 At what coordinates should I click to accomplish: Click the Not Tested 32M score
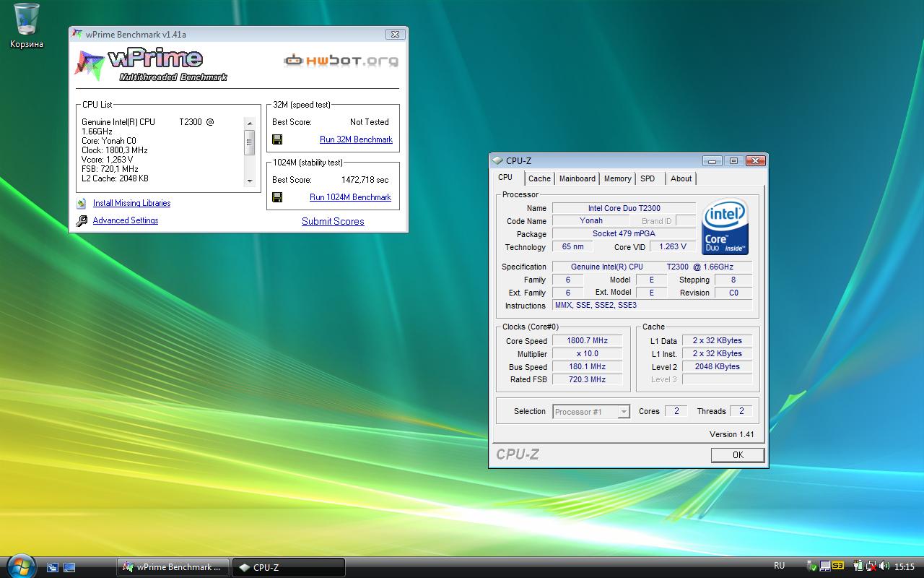click(370, 122)
